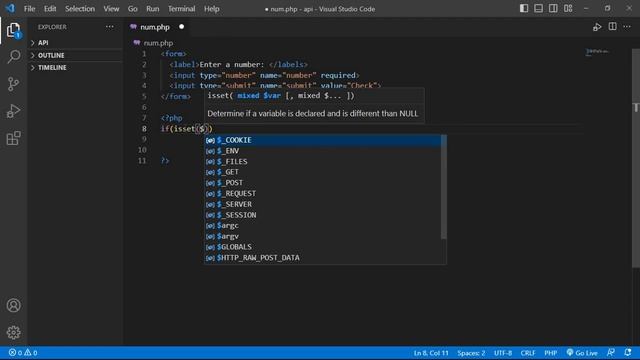Screen dimensions: 640x360
Task: Expand the OUTLINE section
Action: [75, 55]
